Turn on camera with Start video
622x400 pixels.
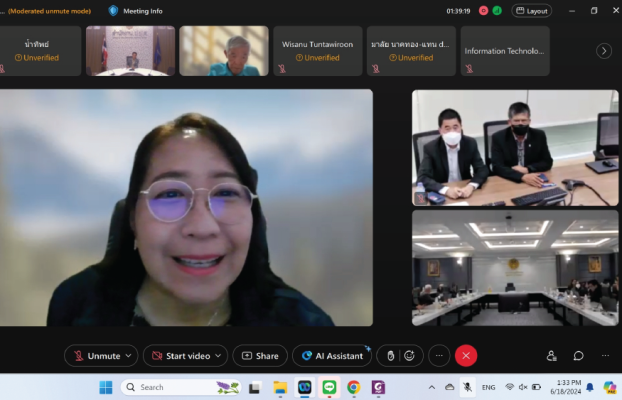(180, 356)
